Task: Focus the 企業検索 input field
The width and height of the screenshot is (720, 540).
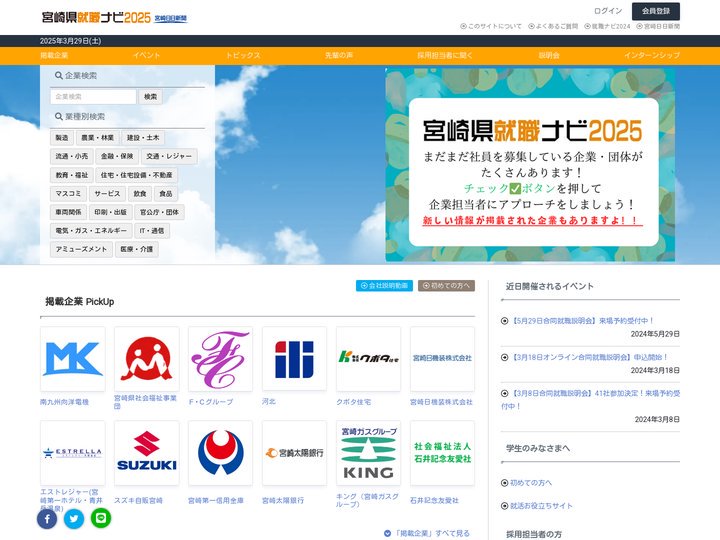Action: click(x=93, y=97)
